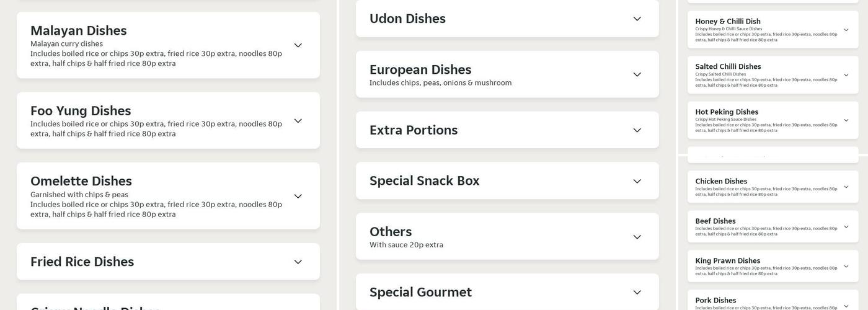868x310 pixels.
Task: Expand the Udon Dishes chevron arrow
Action: [x=637, y=19]
